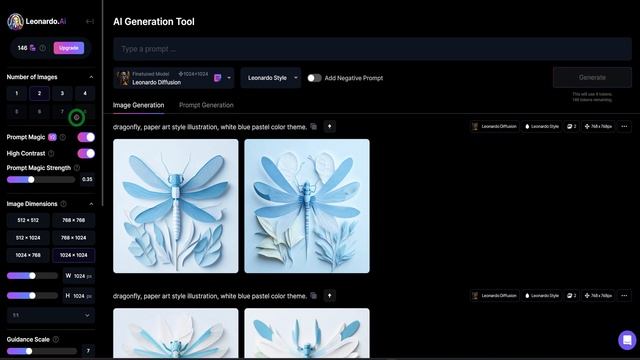Click the Guidance Scale slider handle
This screenshot has width=640, height=360.
click(29, 351)
